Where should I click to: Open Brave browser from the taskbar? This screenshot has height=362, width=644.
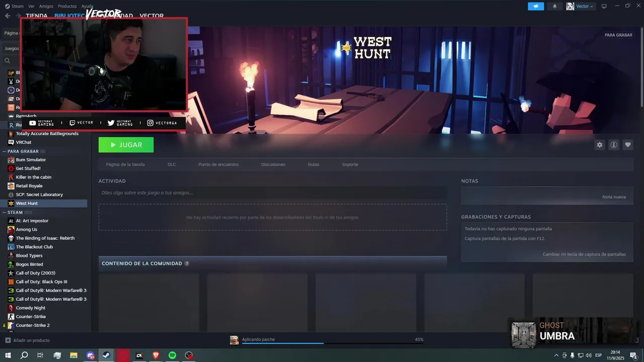156,355
